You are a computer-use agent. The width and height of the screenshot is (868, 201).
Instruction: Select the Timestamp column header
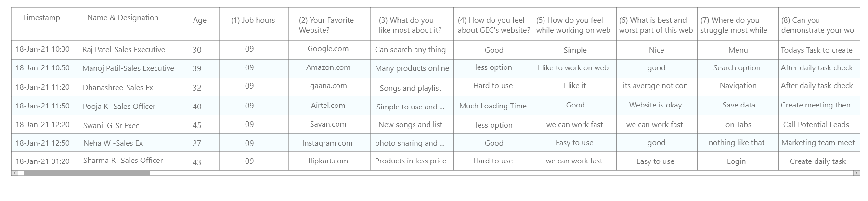(x=46, y=24)
